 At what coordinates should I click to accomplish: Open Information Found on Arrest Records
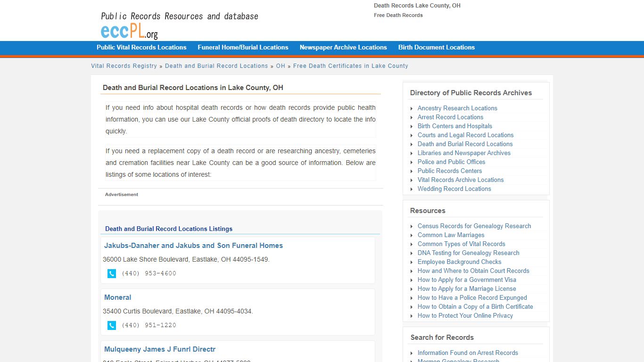coord(468,353)
